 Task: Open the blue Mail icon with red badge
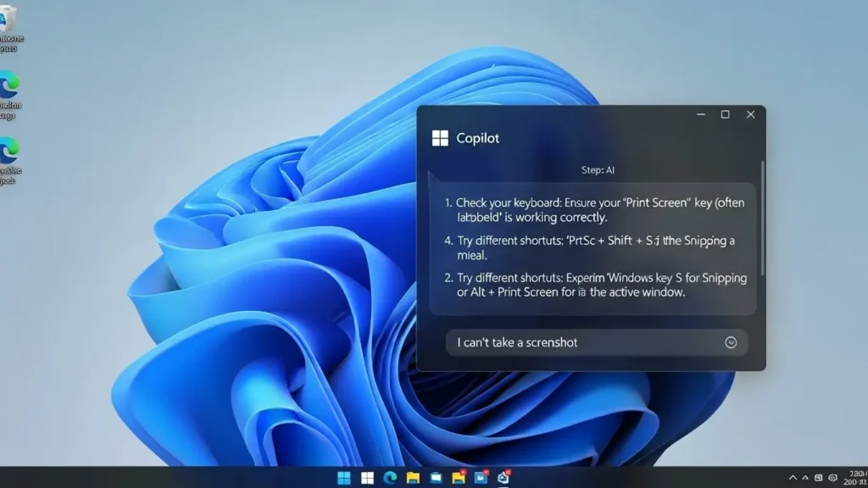click(x=481, y=478)
